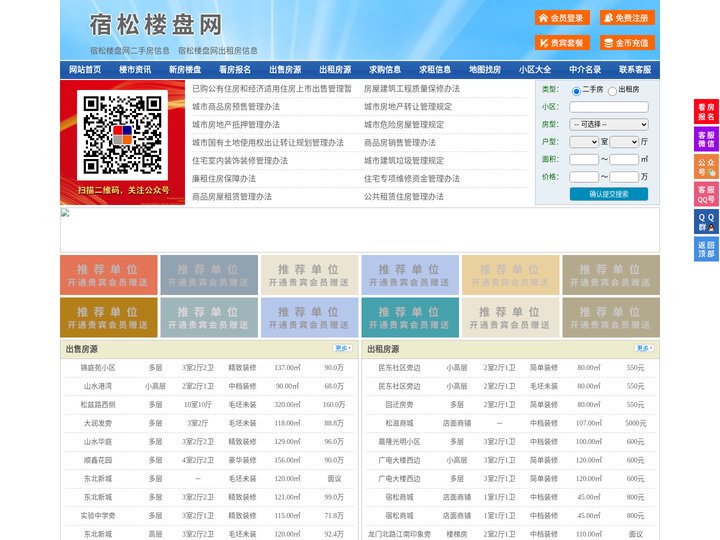Open the 山水港湾 sale listing

pos(98,386)
